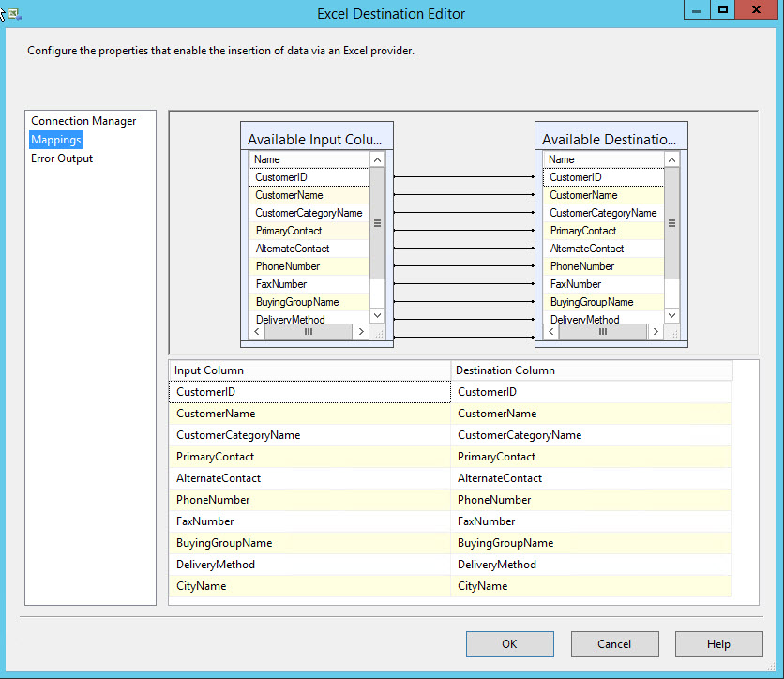The image size is (784, 679).
Task: Click right arrow of Destination Columns horizontal scrollbar
Action: (656, 331)
